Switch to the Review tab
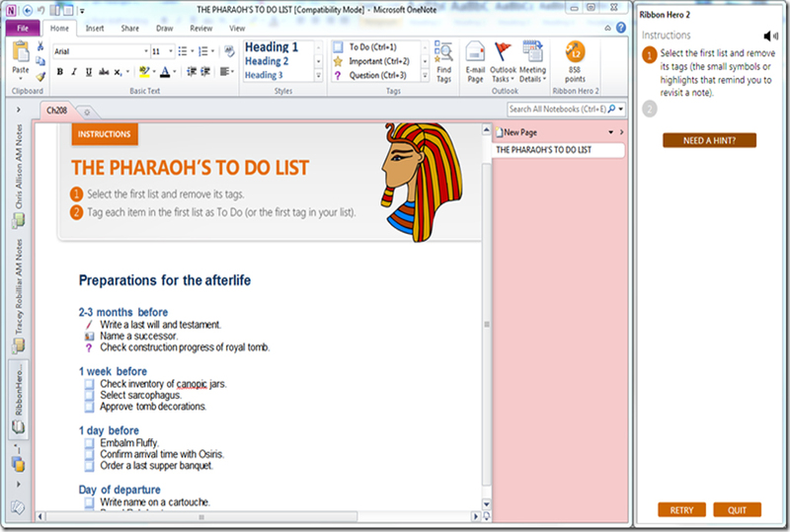Image resolution: width=790 pixels, height=532 pixels. click(201, 29)
